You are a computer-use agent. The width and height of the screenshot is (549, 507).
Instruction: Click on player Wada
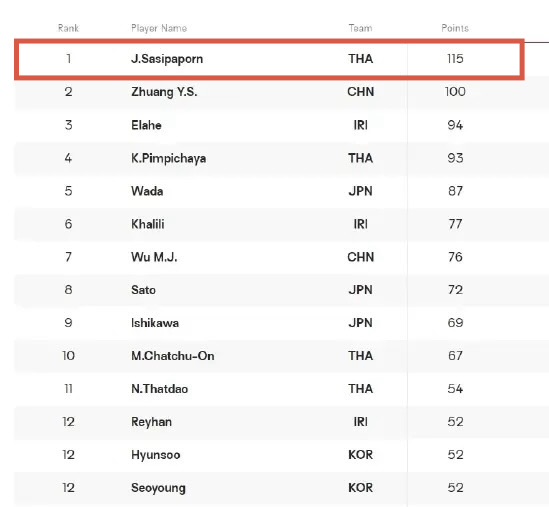[147, 191]
